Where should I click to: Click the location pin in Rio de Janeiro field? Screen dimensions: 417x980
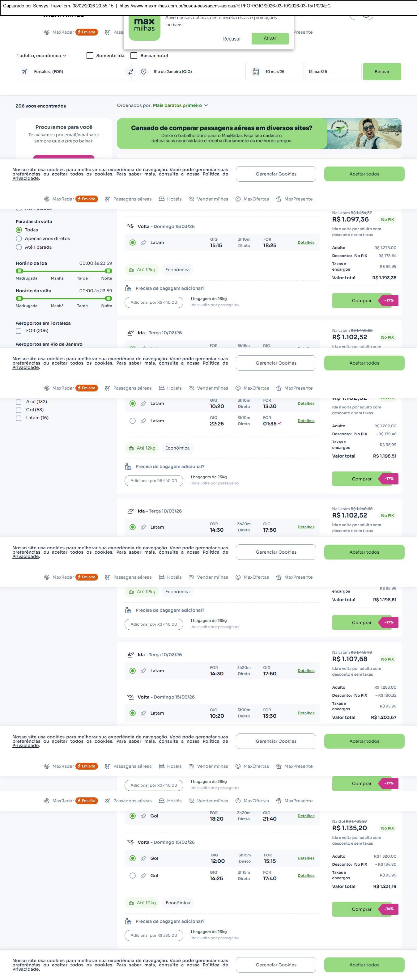point(143,71)
